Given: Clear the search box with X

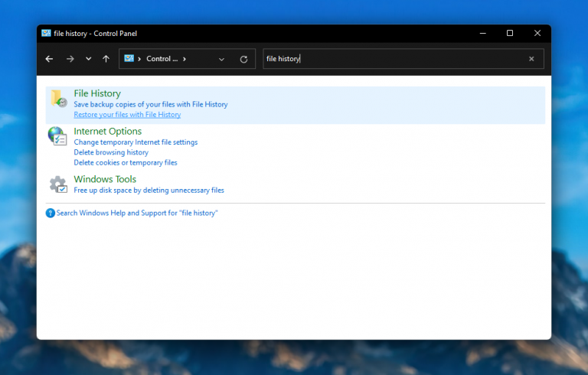Looking at the screenshot, I should pos(531,59).
